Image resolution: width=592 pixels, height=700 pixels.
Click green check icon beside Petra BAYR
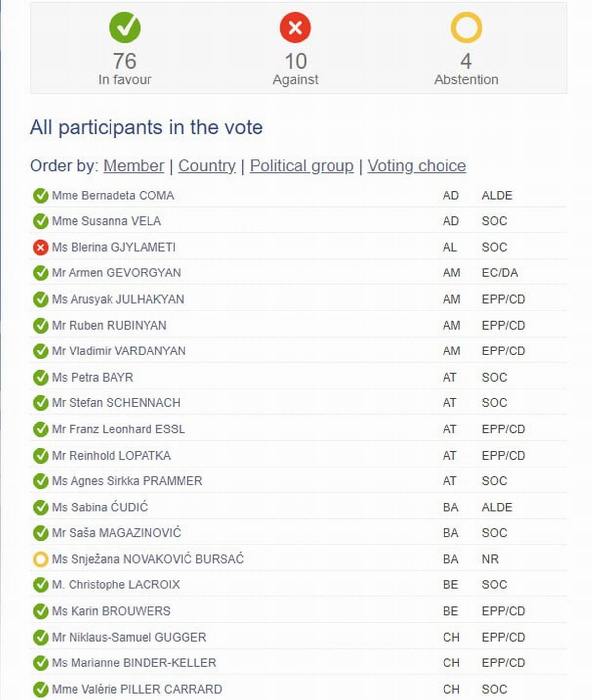coord(40,378)
